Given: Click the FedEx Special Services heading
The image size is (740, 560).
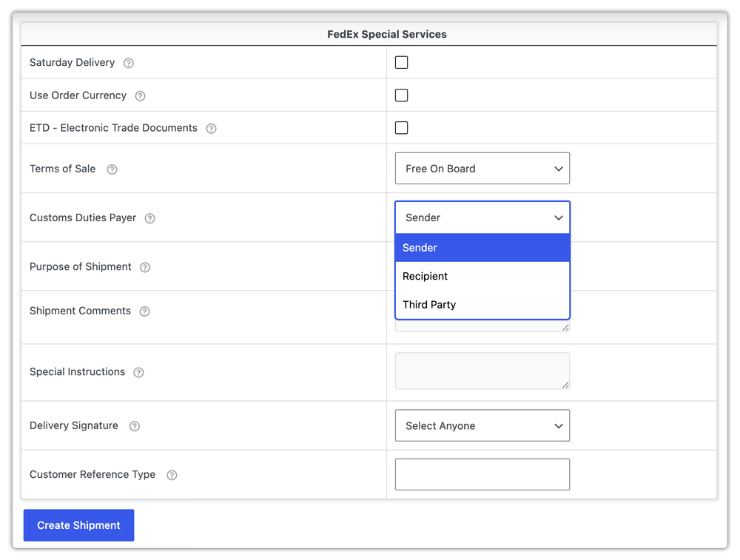Looking at the screenshot, I should (387, 34).
